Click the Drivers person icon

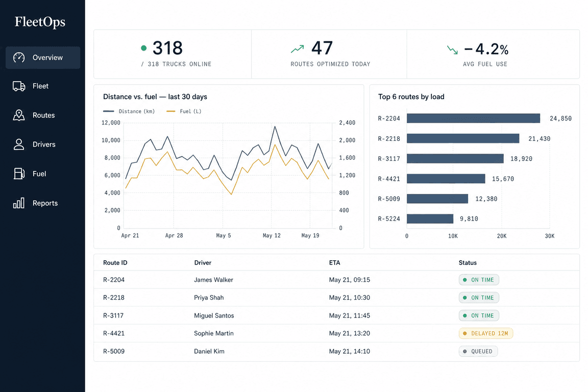pos(19,144)
